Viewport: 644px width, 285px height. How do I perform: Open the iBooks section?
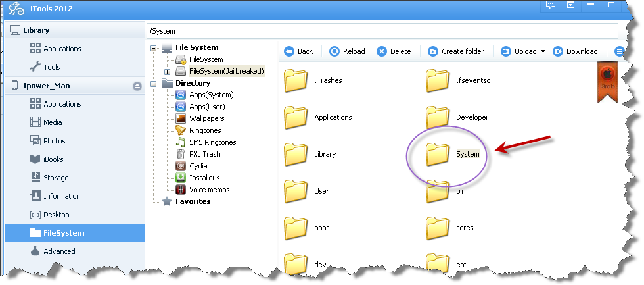[47, 159]
